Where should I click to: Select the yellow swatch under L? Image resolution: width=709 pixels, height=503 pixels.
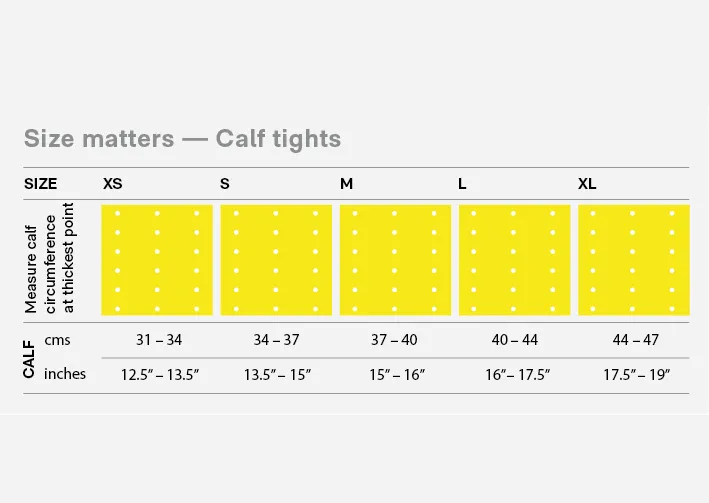(515, 260)
